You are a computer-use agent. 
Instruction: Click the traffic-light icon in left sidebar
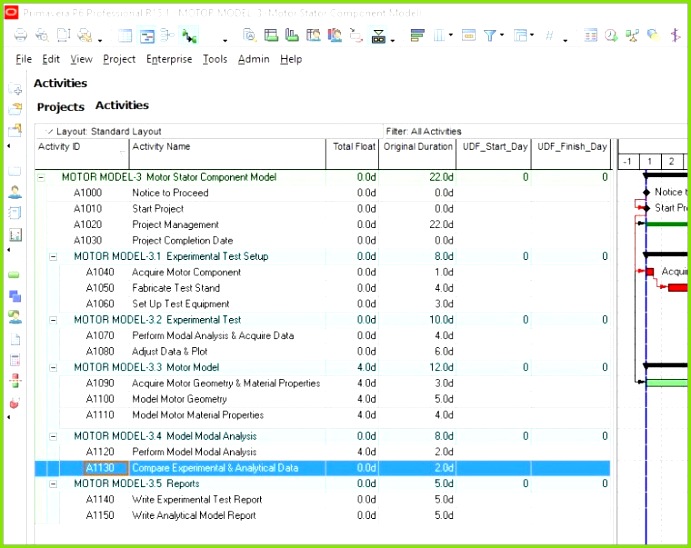(15, 380)
